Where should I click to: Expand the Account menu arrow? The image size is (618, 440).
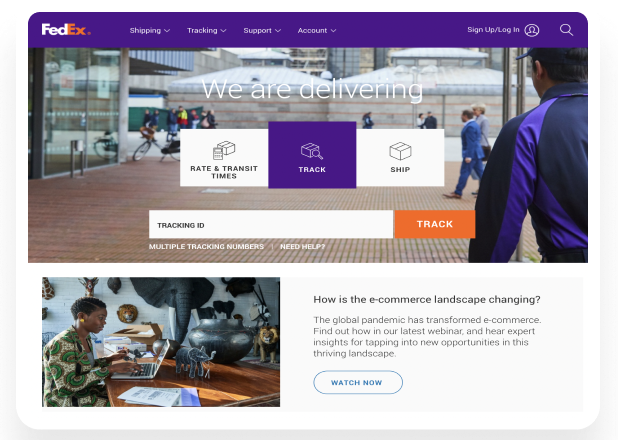[x=333, y=31]
